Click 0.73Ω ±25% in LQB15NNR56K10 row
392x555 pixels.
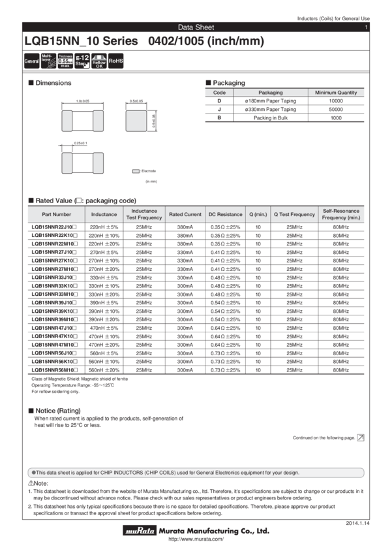(226, 362)
